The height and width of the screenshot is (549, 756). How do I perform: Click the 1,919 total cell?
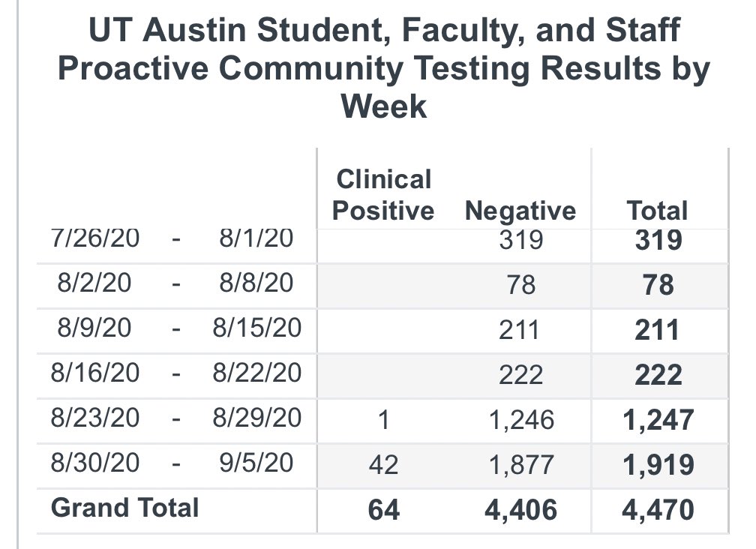pyautogui.click(x=658, y=465)
